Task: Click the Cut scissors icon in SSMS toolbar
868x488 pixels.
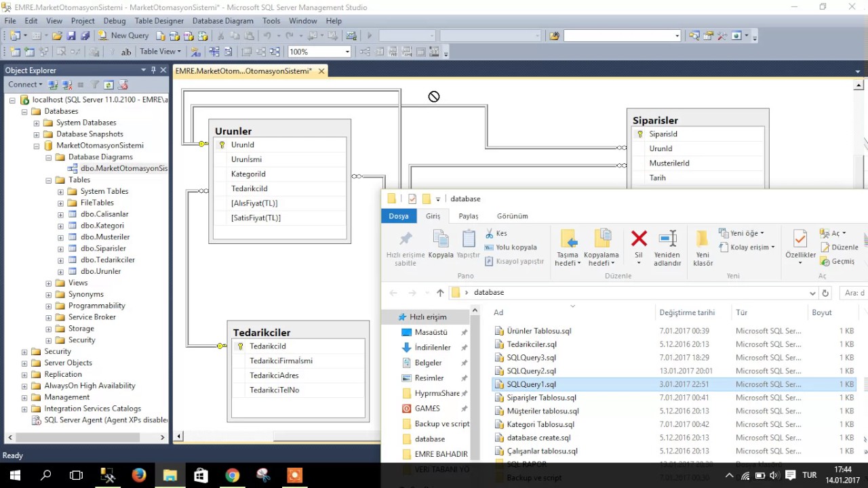Action: click(x=221, y=35)
